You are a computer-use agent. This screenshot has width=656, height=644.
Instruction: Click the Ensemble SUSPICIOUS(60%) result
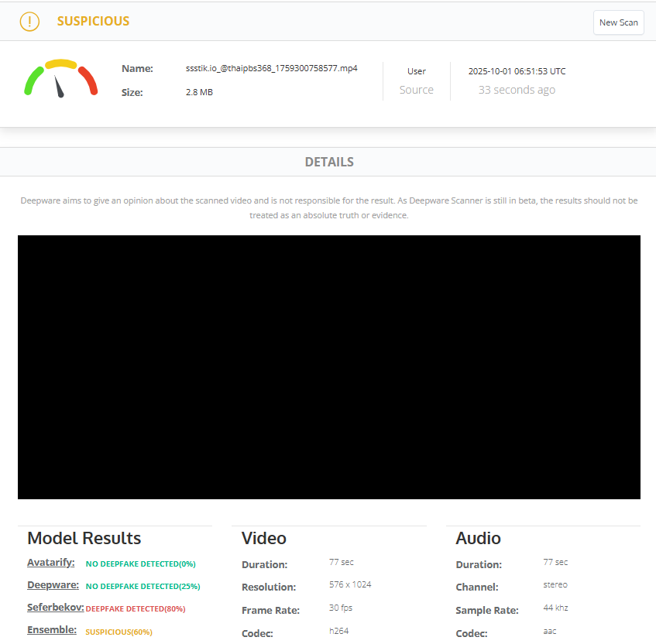coord(118,632)
